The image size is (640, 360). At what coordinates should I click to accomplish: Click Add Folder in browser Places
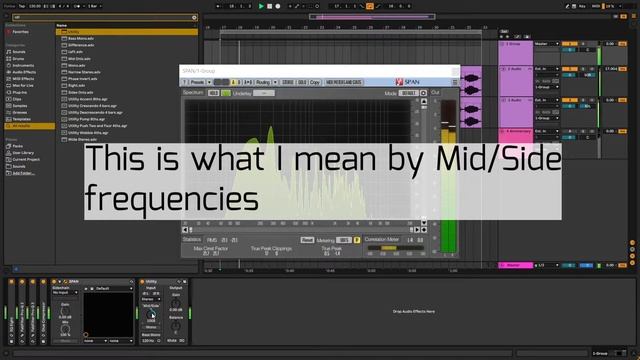[x=23, y=173]
